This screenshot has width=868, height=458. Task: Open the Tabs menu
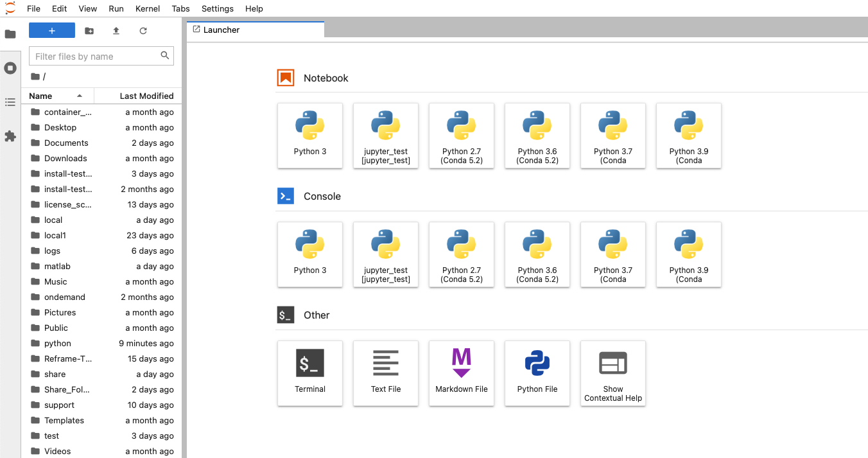coord(181,8)
